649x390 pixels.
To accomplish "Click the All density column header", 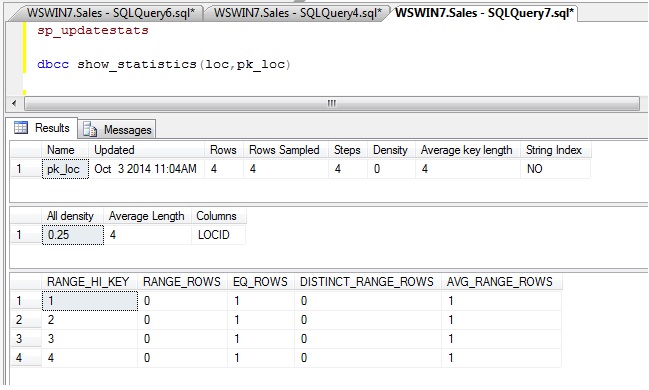I will tap(72, 216).
